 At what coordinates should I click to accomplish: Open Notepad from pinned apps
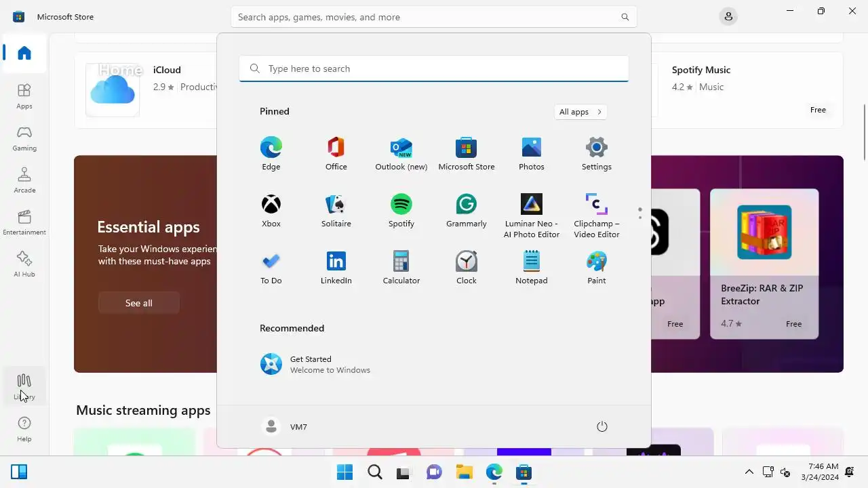(x=531, y=268)
